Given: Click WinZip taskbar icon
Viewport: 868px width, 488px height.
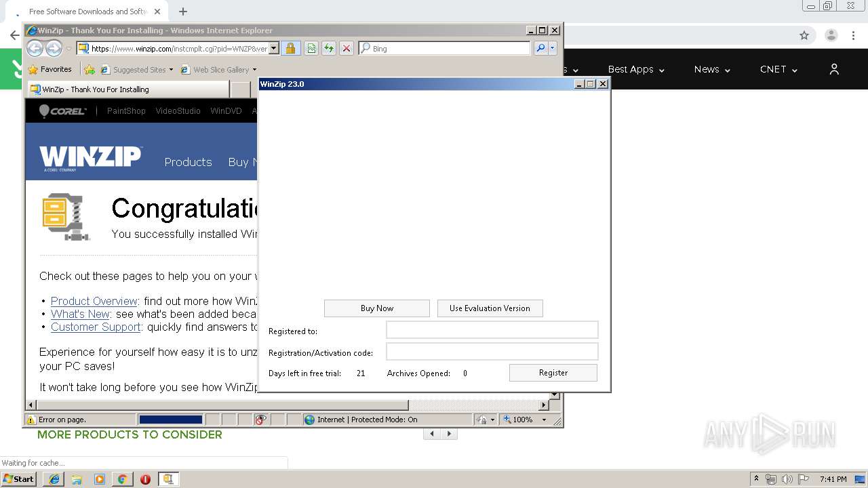Looking at the screenshot, I should 168,479.
